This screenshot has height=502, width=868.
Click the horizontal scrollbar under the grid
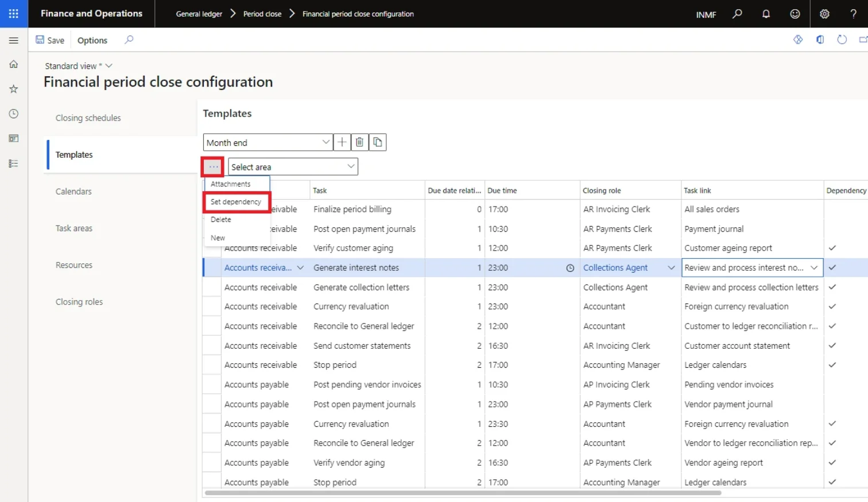463,493
